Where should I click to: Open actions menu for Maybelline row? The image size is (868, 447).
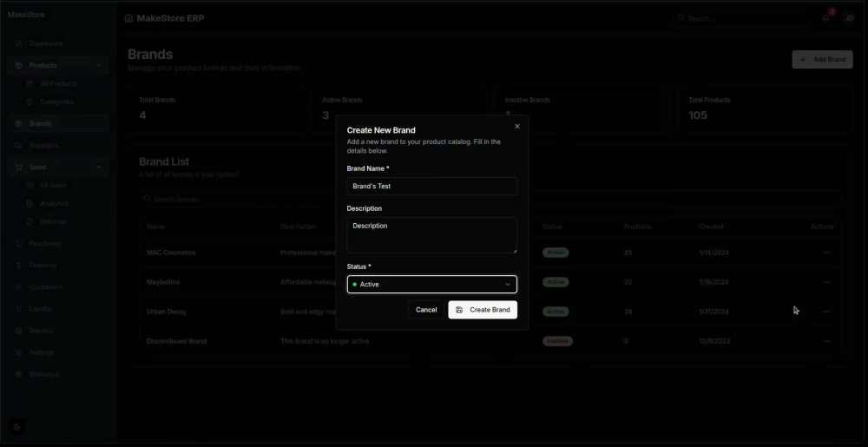(826, 282)
